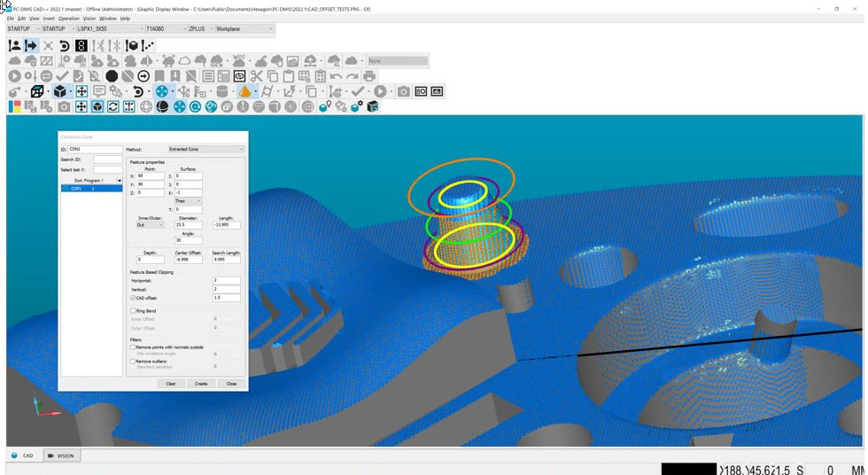The image size is (868, 475).
Task: Click the black octagon Stop icon
Action: coord(112,76)
